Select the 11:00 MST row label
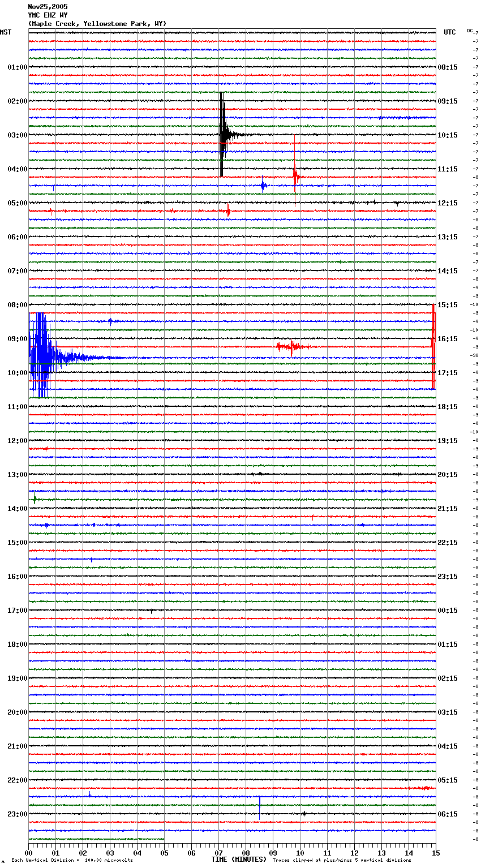 click(x=18, y=407)
